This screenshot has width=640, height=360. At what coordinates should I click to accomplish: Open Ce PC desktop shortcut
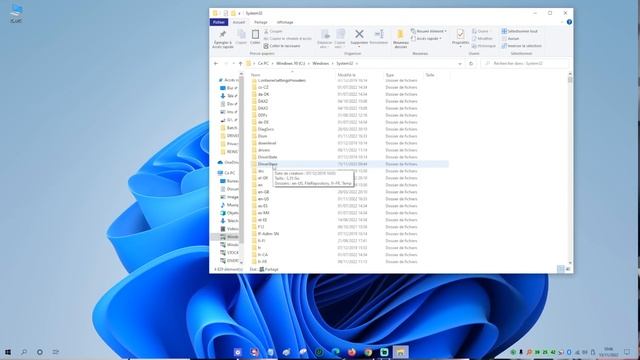click(16, 13)
